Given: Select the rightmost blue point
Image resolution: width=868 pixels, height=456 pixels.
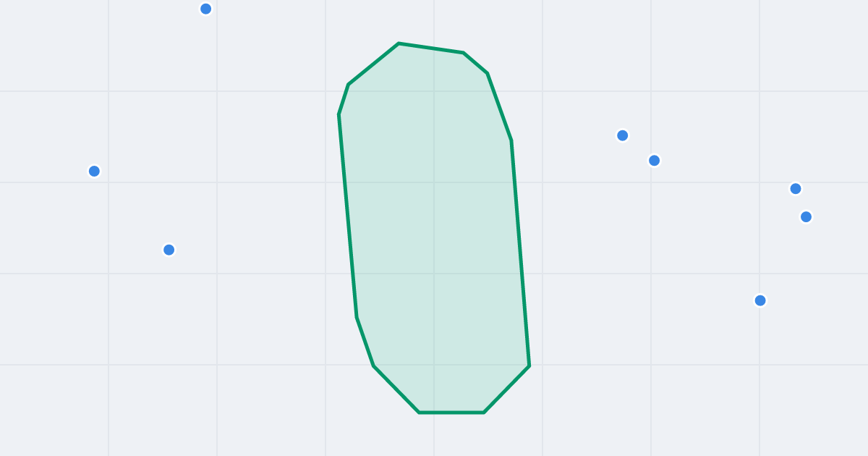Looking at the screenshot, I should click(806, 216).
